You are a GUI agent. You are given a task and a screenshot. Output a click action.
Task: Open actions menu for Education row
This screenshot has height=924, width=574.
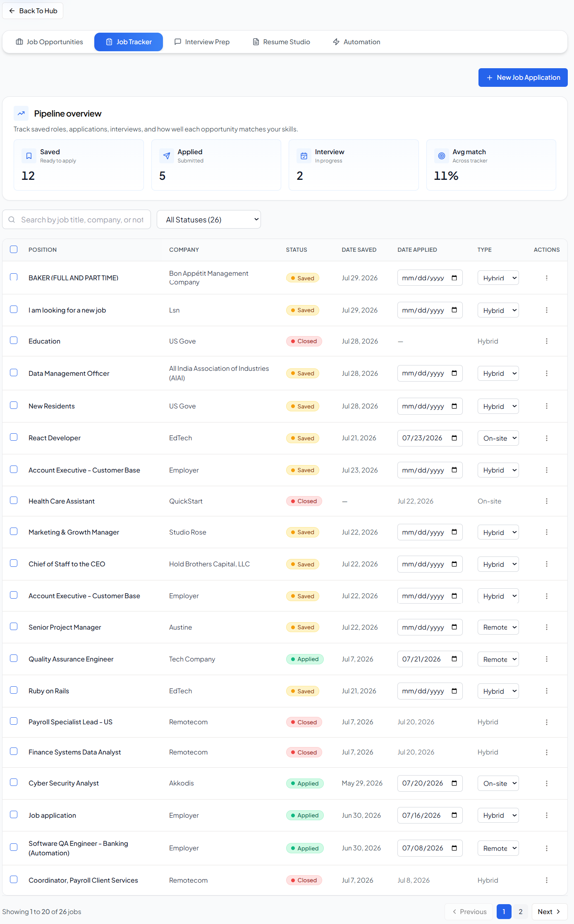pos(546,341)
